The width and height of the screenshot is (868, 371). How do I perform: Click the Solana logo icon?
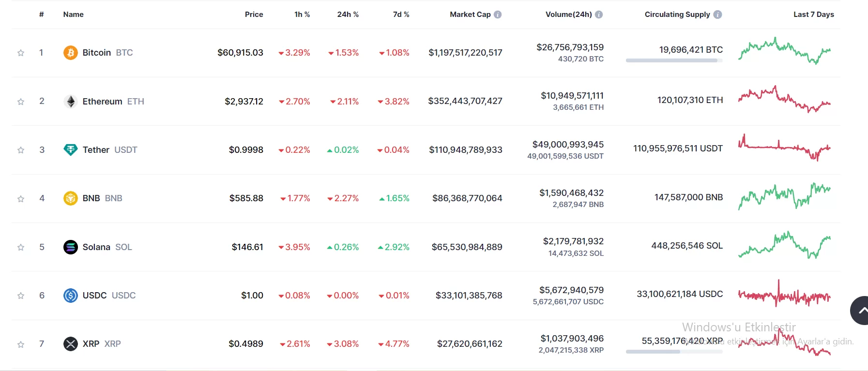point(71,247)
